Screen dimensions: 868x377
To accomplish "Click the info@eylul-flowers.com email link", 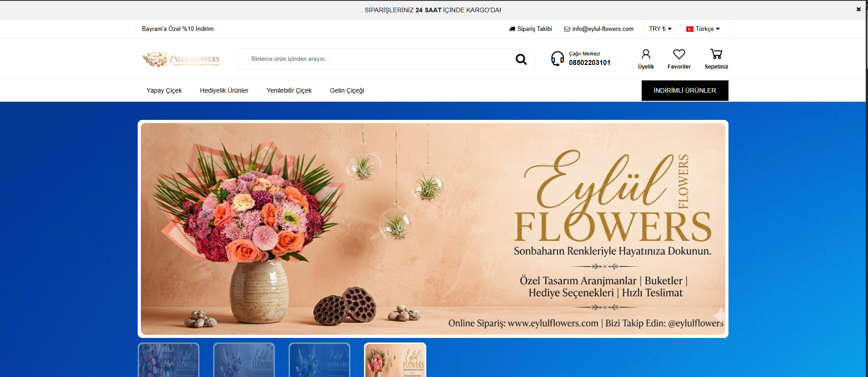I will click(599, 29).
